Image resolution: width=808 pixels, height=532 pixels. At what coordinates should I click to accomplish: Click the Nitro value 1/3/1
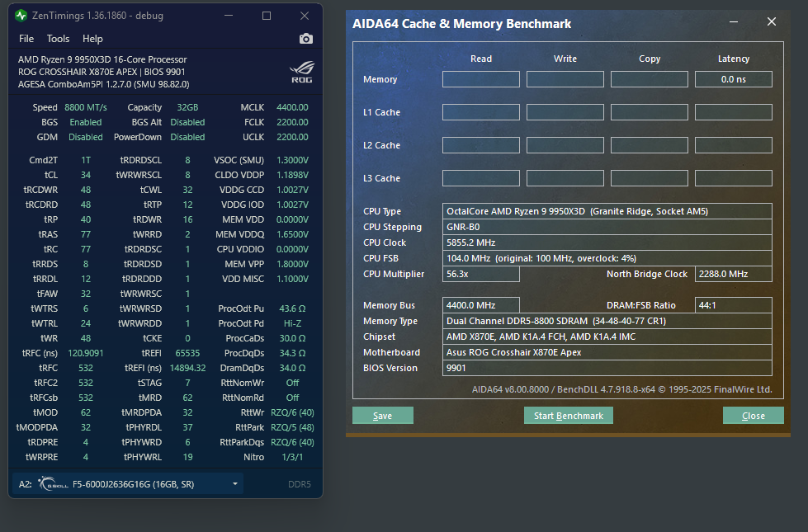click(292, 457)
